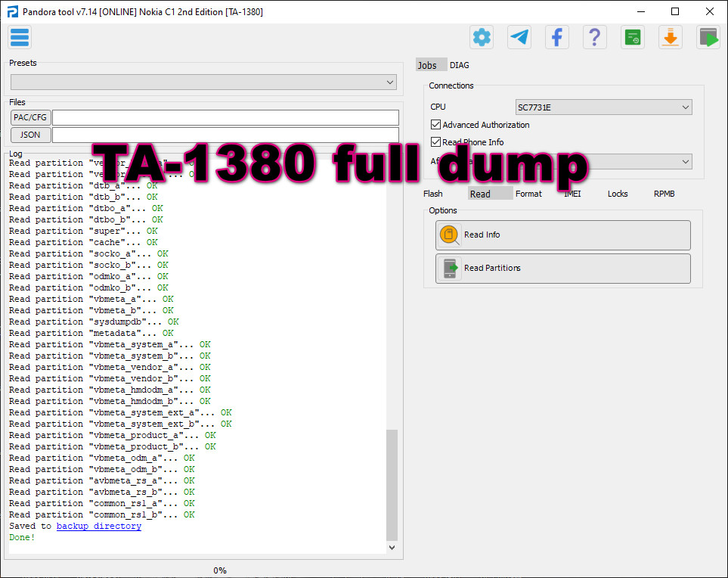The width and height of the screenshot is (728, 578).
Task: Toggle Read Phone Info checkbox
Action: [x=435, y=141]
